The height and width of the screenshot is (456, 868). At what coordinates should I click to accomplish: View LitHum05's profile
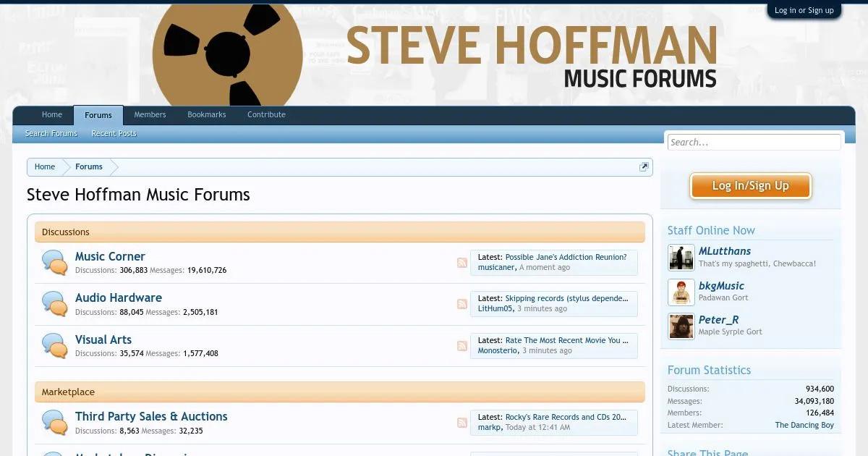point(495,308)
